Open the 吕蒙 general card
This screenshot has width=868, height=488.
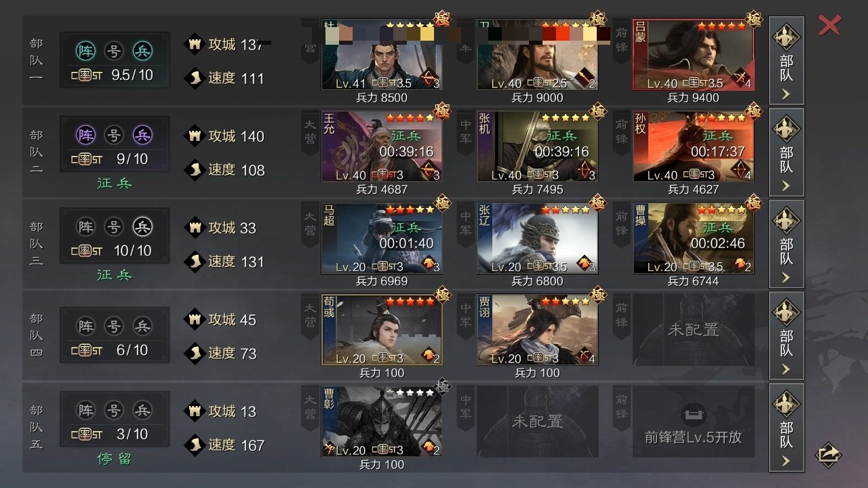click(x=693, y=55)
